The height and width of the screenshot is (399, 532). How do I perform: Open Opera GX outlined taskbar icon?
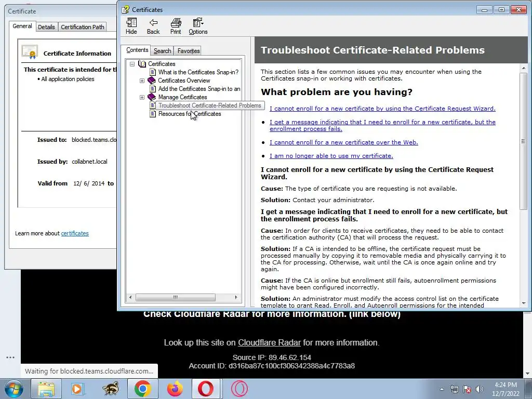[239, 389]
